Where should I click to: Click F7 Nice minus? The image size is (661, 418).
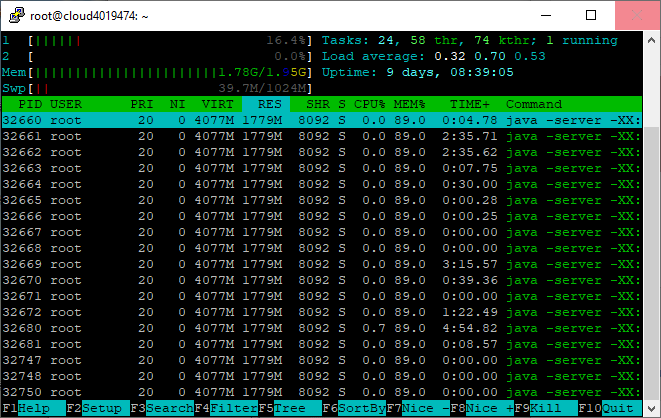(x=419, y=408)
